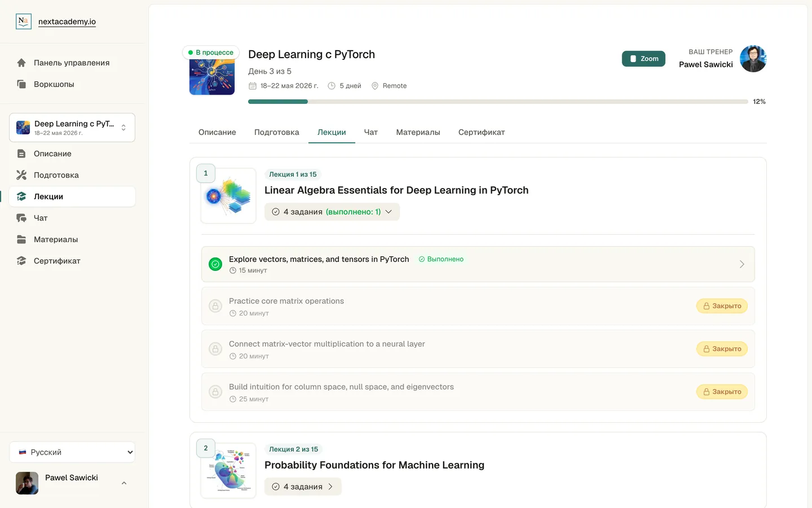Click the lock icon on Practice core matrix operations
The width and height of the screenshot is (812, 508).
(x=215, y=306)
